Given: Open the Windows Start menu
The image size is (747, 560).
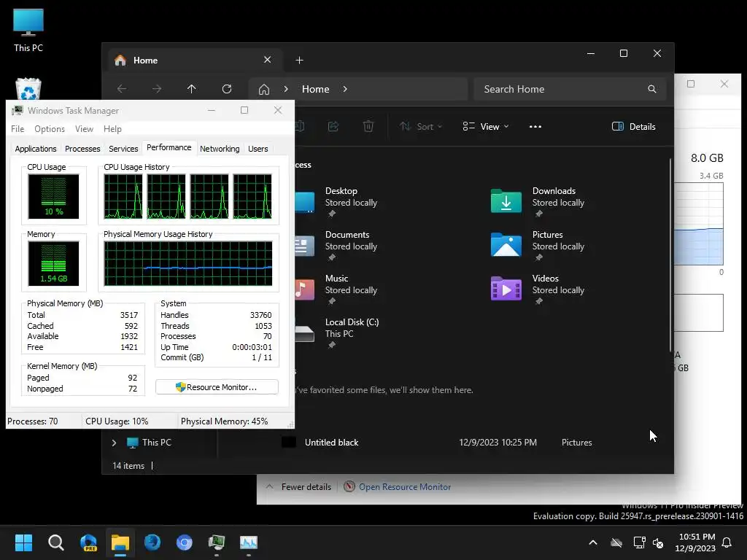Looking at the screenshot, I should click(x=23, y=542).
